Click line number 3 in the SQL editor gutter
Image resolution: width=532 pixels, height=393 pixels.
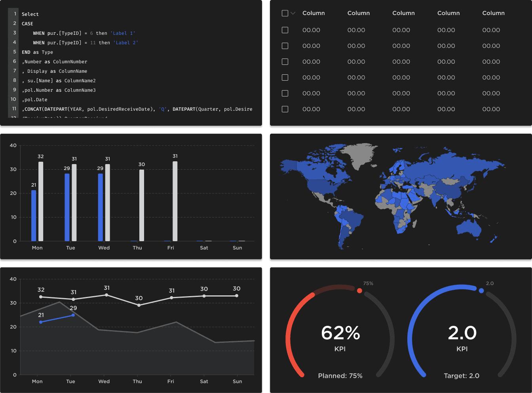coord(14,33)
